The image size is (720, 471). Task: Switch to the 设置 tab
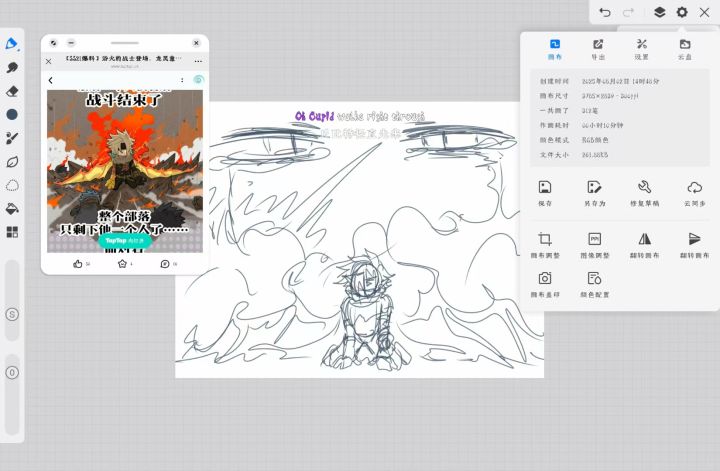[641, 50]
